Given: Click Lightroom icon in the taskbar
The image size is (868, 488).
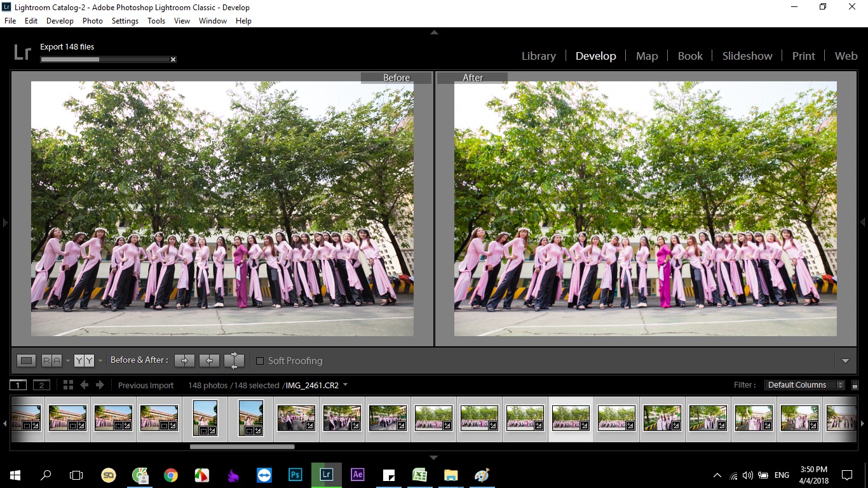Looking at the screenshot, I should [327, 475].
